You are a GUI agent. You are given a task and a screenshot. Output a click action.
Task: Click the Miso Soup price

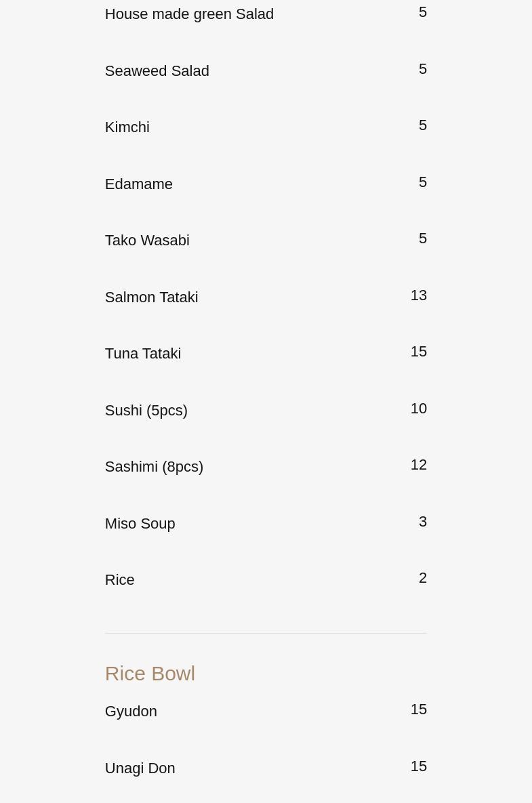click(422, 522)
